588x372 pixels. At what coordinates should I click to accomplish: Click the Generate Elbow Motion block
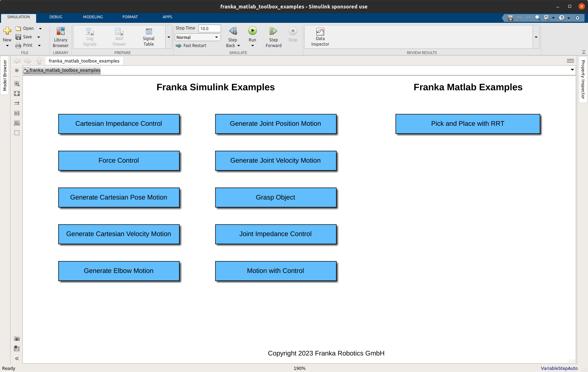tap(119, 271)
